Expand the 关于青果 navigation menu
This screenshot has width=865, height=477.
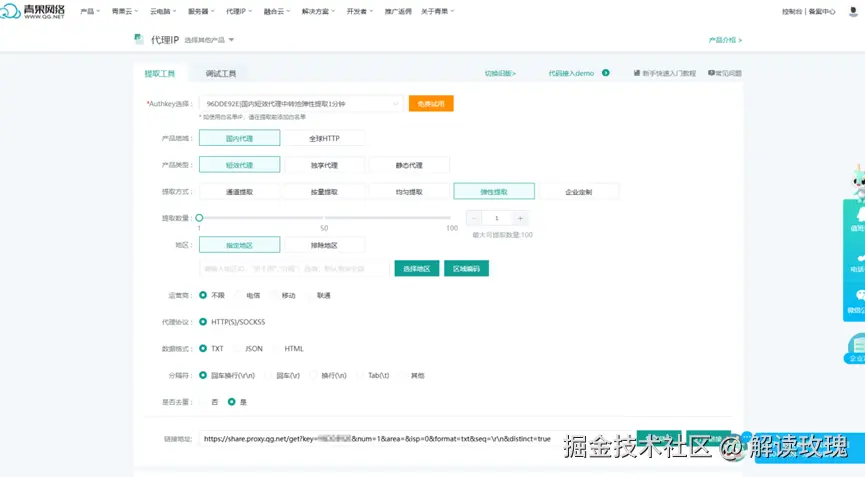[x=437, y=11]
